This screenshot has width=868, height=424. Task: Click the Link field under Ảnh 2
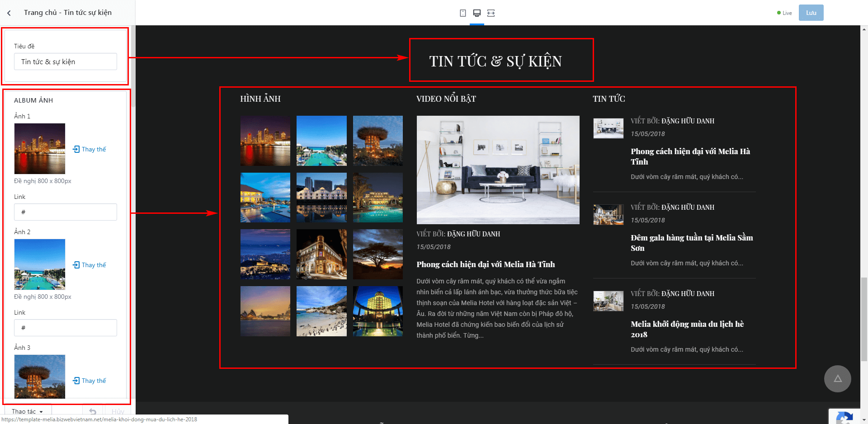pos(66,328)
